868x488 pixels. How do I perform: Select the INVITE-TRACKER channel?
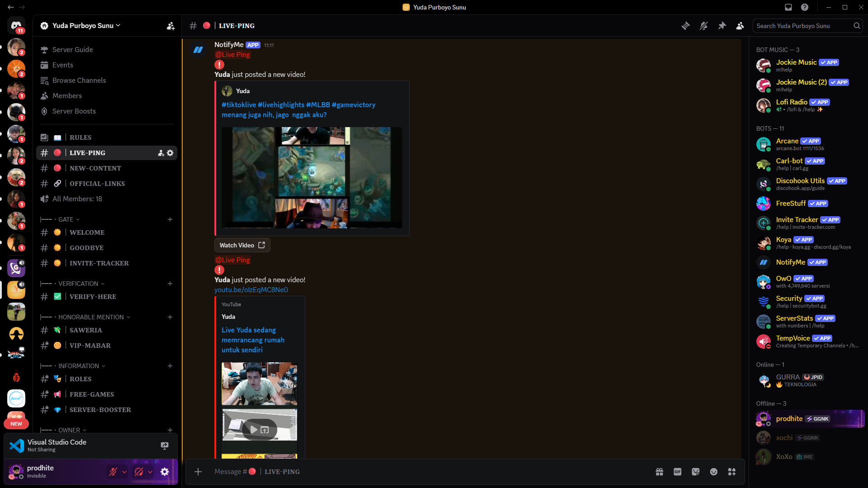tap(107, 263)
